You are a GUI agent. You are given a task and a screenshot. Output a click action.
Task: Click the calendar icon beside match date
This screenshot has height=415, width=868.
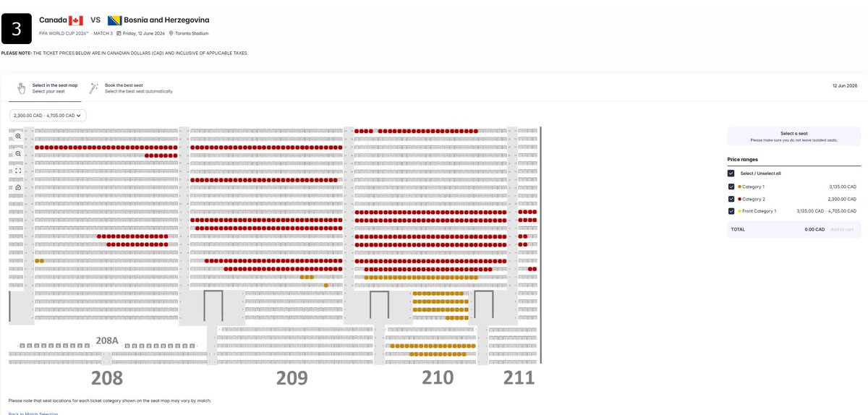pos(119,33)
